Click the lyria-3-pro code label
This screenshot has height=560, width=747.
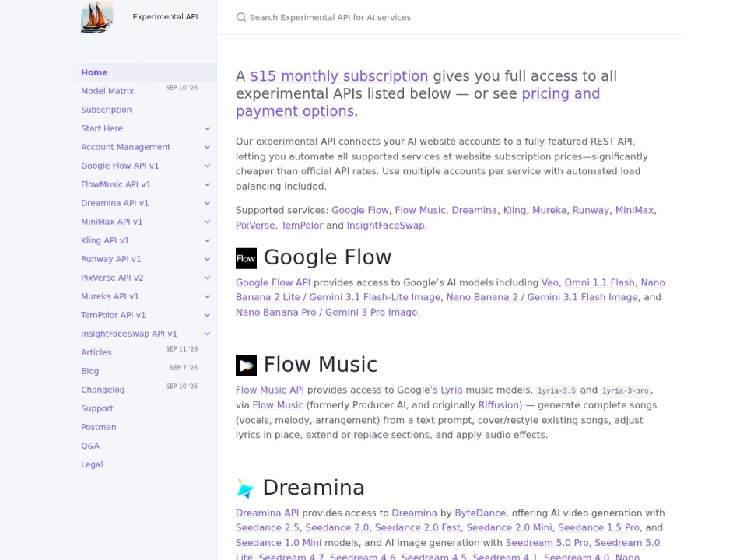(626, 391)
